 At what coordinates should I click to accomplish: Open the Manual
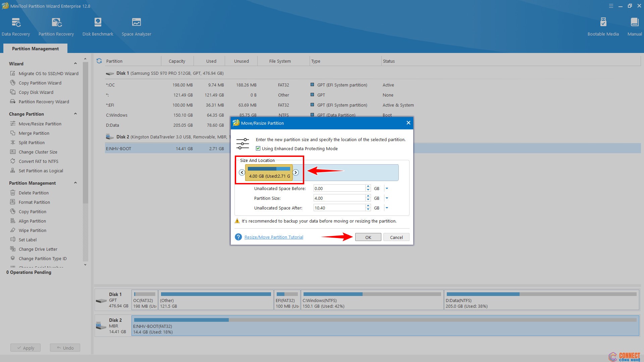pyautogui.click(x=635, y=27)
